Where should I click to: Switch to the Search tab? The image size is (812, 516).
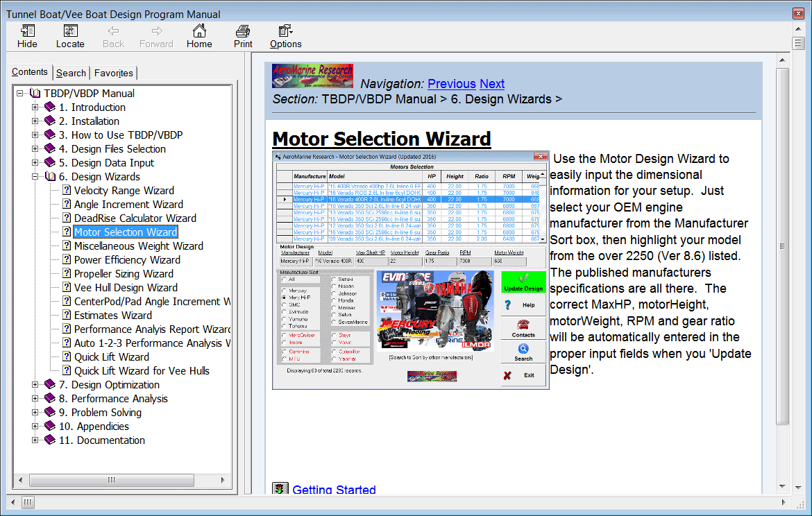pyautogui.click(x=71, y=73)
